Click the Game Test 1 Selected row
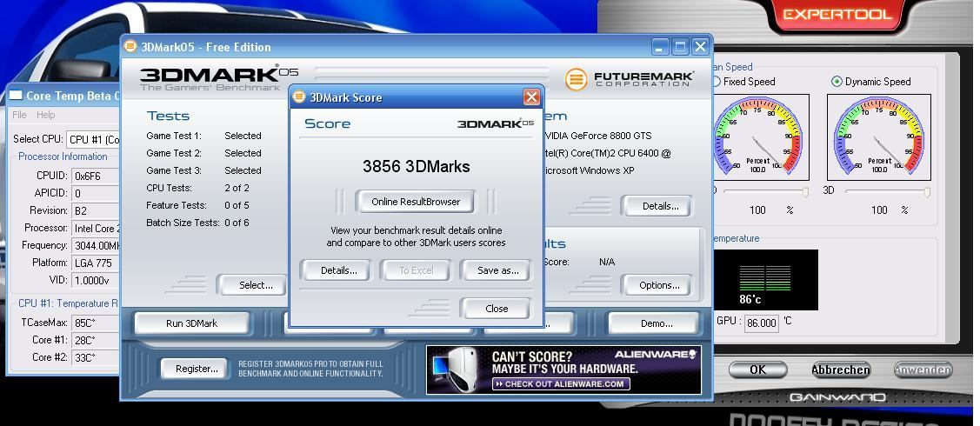This screenshot has height=426, width=980. point(203,136)
